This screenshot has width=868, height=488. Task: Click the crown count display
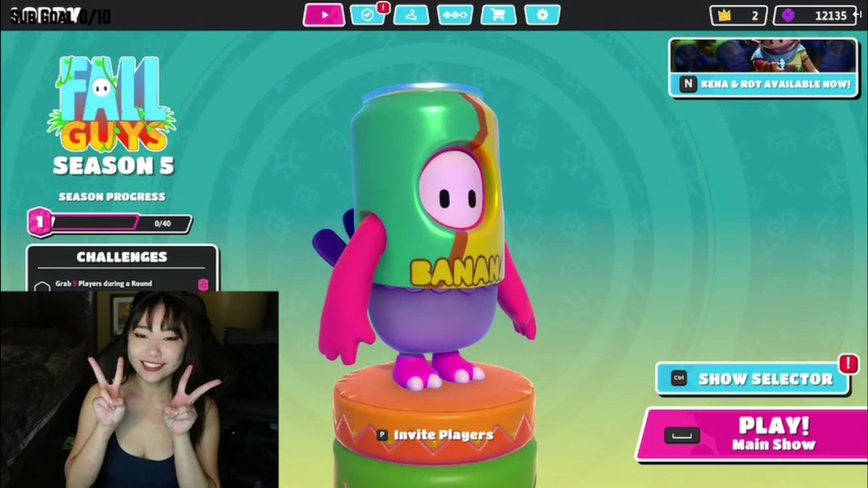pos(739,15)
